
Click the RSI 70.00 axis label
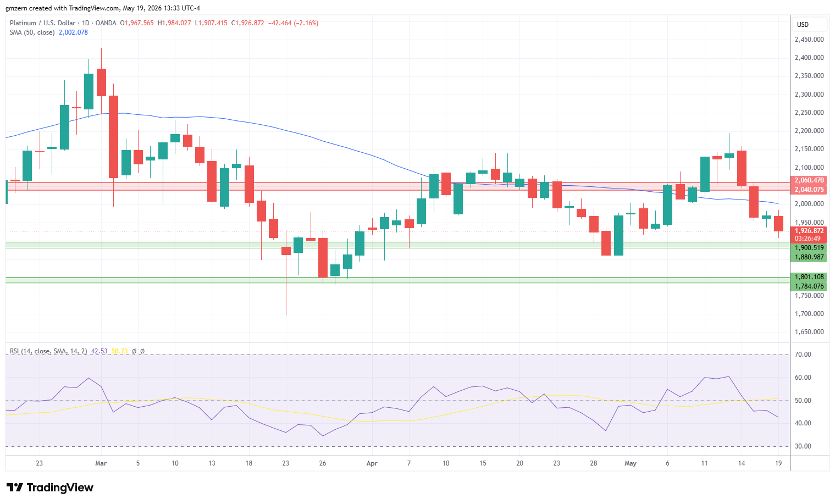pos(803,355)
